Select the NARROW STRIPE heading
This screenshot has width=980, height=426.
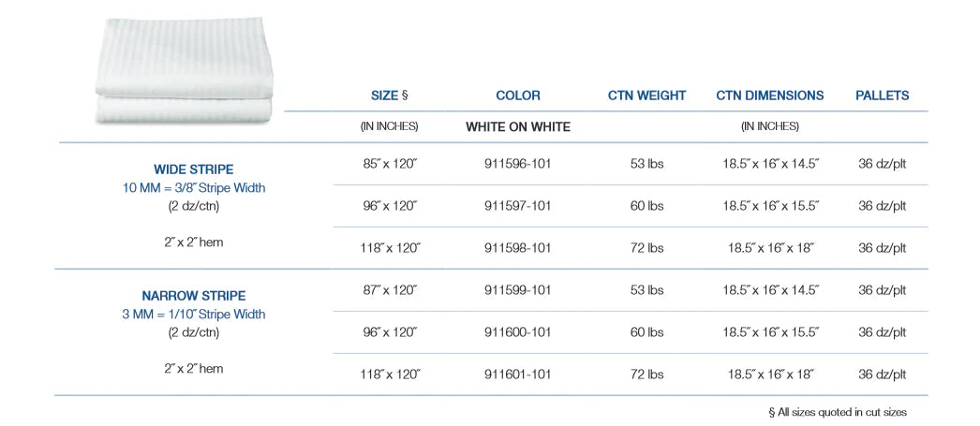pos(194,296)
